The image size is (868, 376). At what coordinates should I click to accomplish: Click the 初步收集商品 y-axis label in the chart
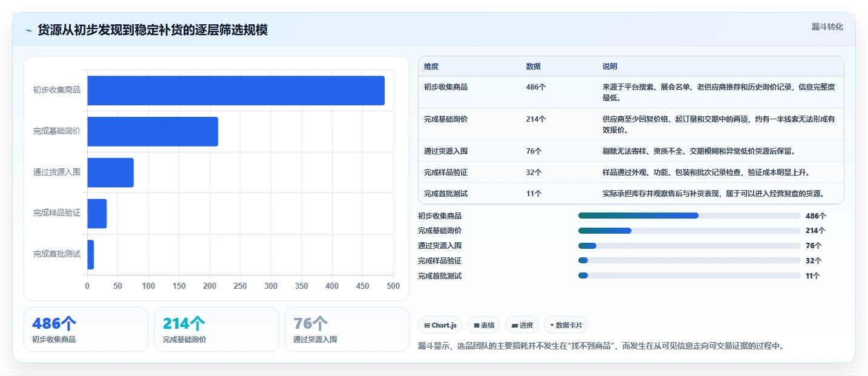click(x=57, y=90)
